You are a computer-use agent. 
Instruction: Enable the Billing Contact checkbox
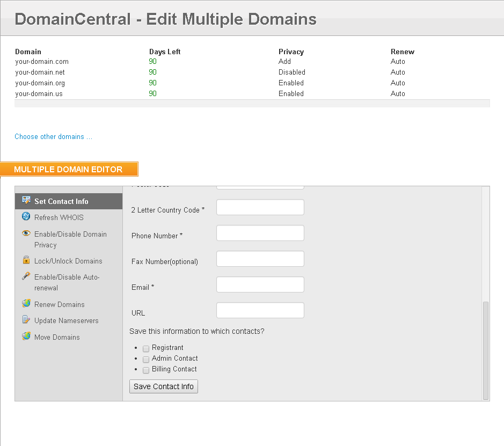(146, 370)
